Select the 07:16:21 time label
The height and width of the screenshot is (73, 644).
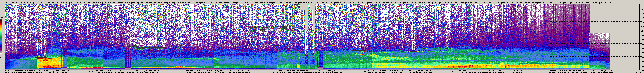click(x=73, y=2)
